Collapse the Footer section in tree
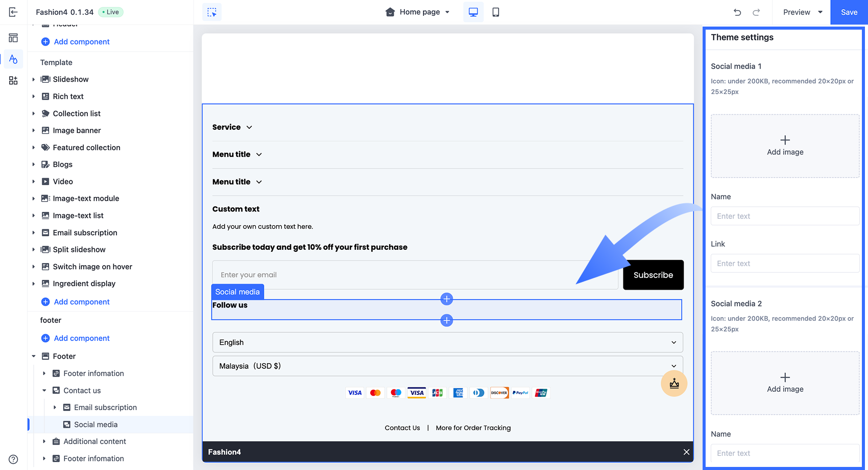Image resolution: width=868 pixels, height=470 pixels. (x=34, y=356)
